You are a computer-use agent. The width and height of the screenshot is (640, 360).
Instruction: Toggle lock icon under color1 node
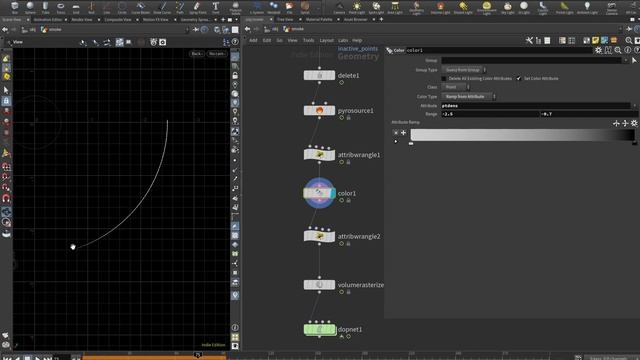click(x=349, y=200)
